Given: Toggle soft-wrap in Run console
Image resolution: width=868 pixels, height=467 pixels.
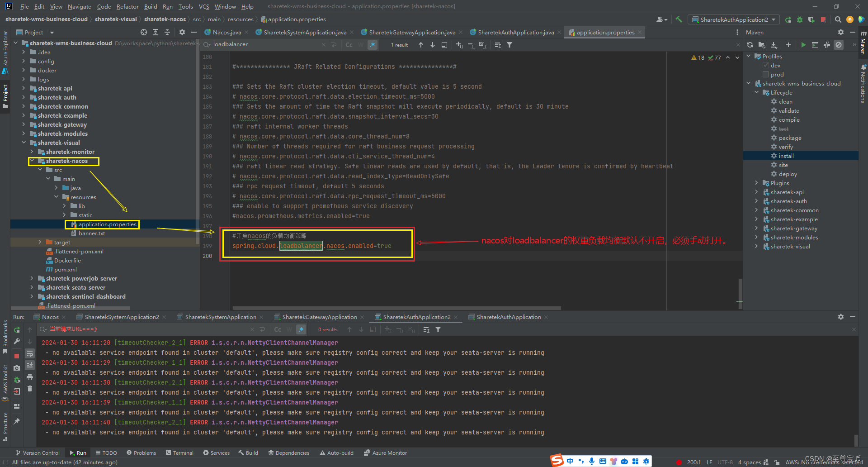Looking at the screenshot, I should (x=30, y=353).
